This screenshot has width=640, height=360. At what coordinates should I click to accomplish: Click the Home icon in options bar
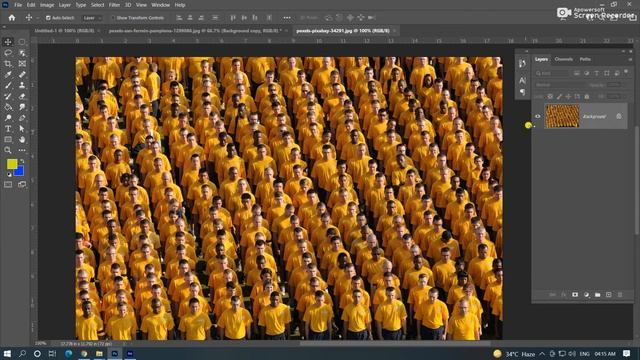coord(12,18)
